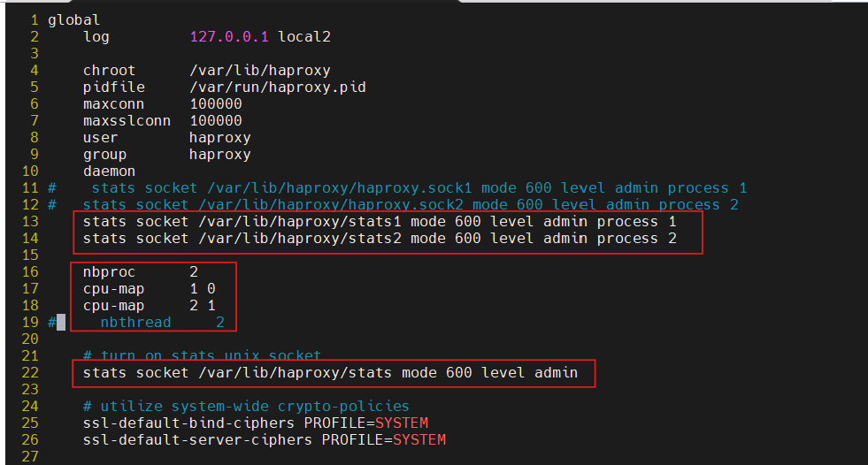This screenshot has height=465, width=868.
Task: Click line number 27 in the gutter
Action: [30, 457]
